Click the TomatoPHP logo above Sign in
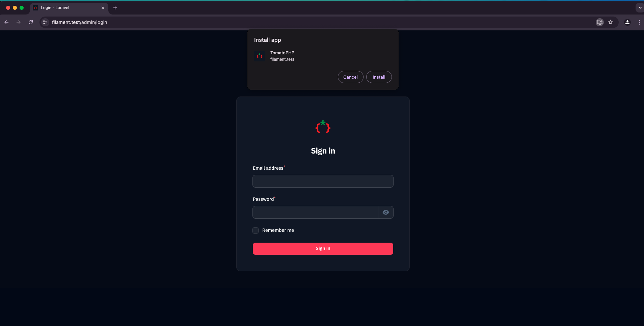 tap(323, 127)
